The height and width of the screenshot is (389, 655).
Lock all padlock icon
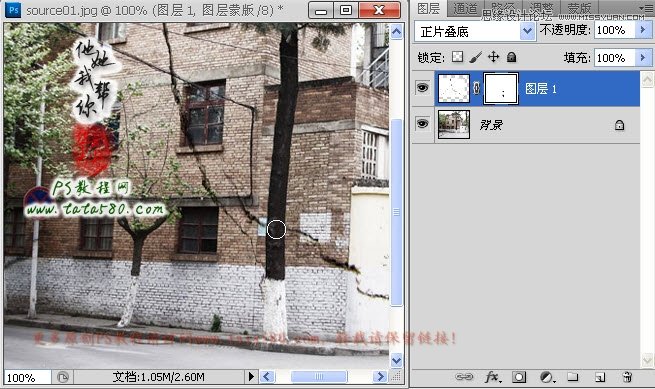[511, 57]
